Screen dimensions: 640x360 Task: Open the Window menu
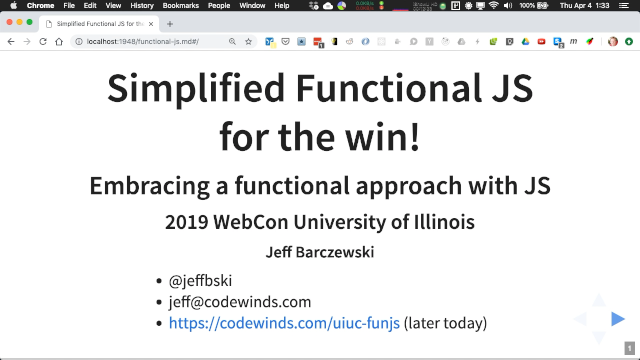[x=252, y=5]
